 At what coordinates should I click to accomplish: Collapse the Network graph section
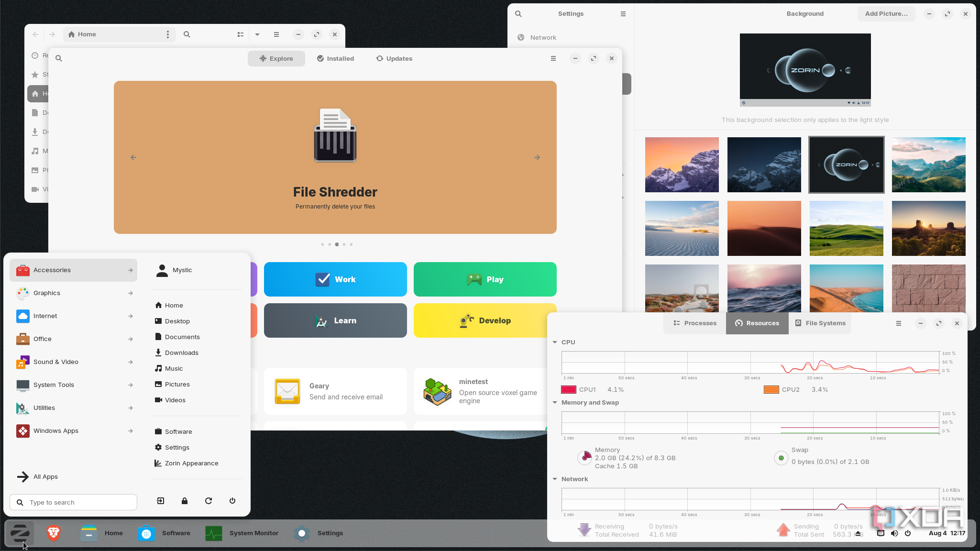[555, 479]
